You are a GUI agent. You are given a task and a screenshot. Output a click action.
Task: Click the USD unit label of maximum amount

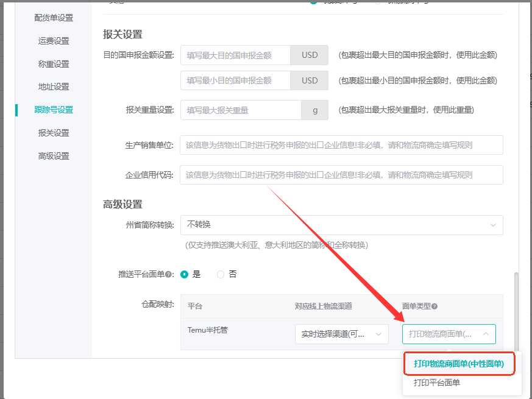tap(310, 55)
